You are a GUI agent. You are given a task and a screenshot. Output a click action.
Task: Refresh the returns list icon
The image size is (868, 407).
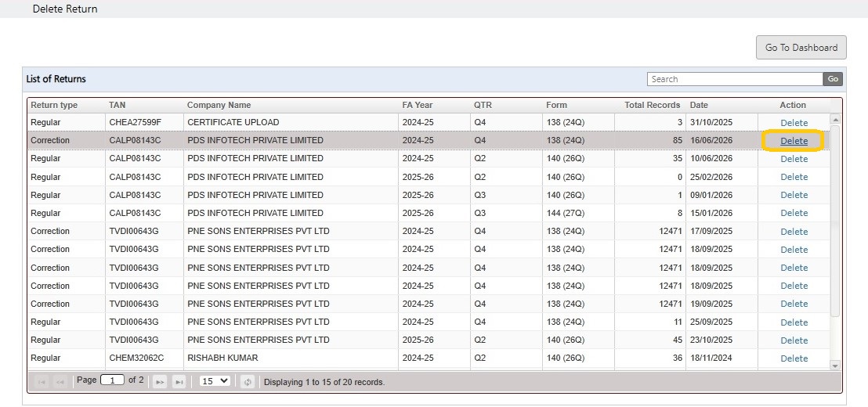[x=248, y=382]
